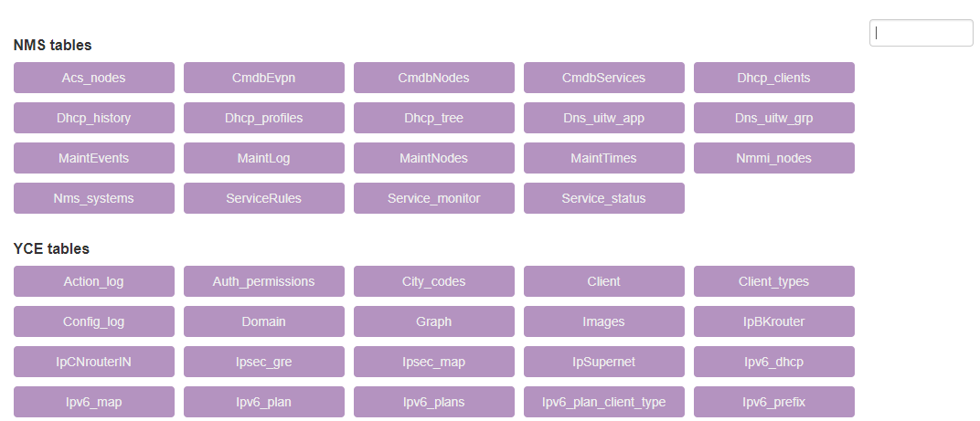Open the Dhcp_clients table

[x=773, y=78]
